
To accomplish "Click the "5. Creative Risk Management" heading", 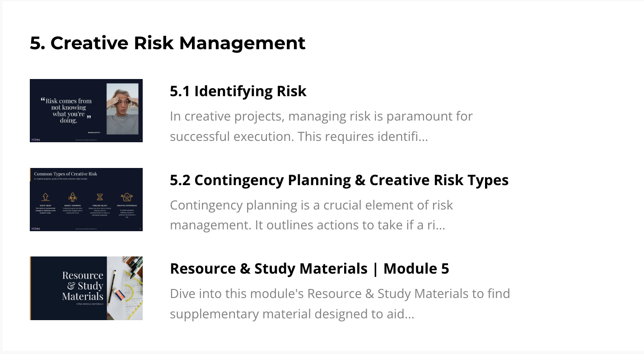I will [x=168, y=43].
